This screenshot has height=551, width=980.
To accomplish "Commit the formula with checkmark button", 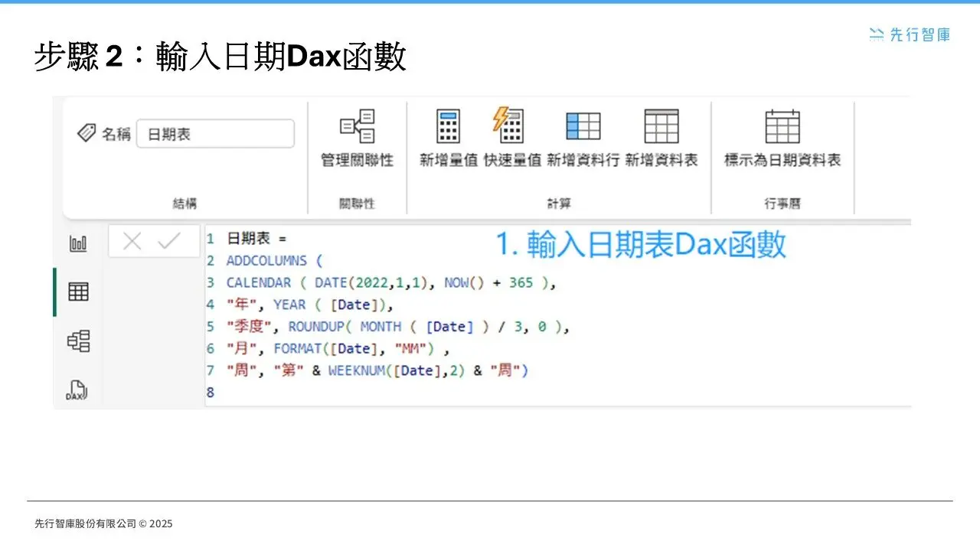I will pos(168,242).
